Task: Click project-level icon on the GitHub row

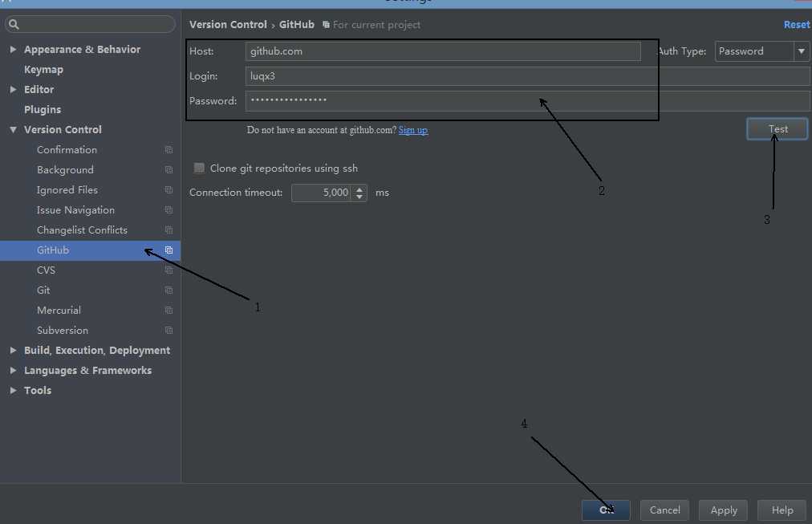Action: [168, 250]
